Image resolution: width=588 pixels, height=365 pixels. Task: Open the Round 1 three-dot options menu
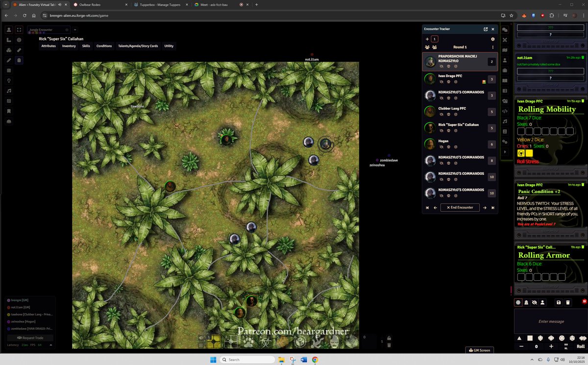point(493,48)
